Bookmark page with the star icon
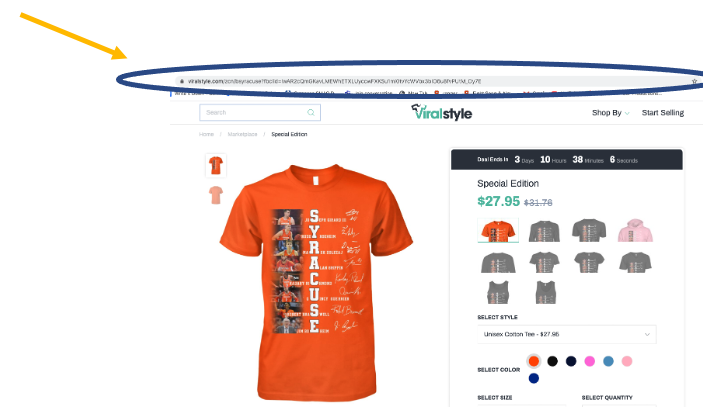This screenshot has height=407, width=703. (694, 81)
